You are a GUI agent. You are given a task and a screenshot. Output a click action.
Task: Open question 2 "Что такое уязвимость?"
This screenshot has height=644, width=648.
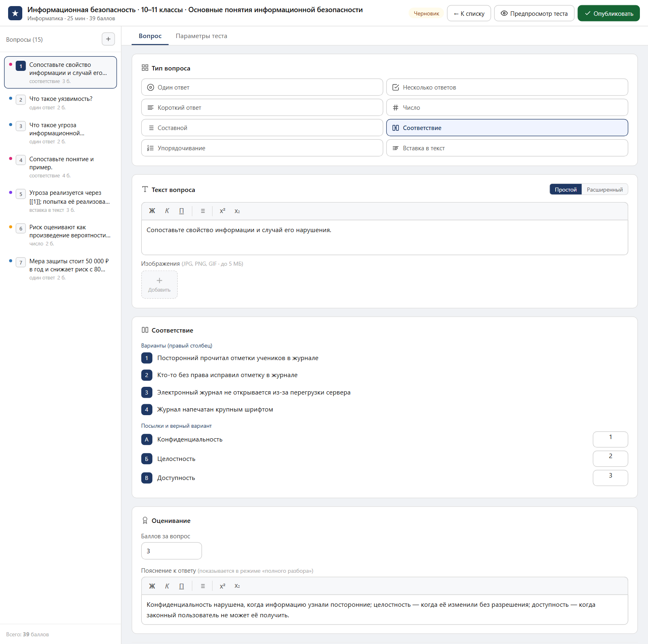[61, 103]
